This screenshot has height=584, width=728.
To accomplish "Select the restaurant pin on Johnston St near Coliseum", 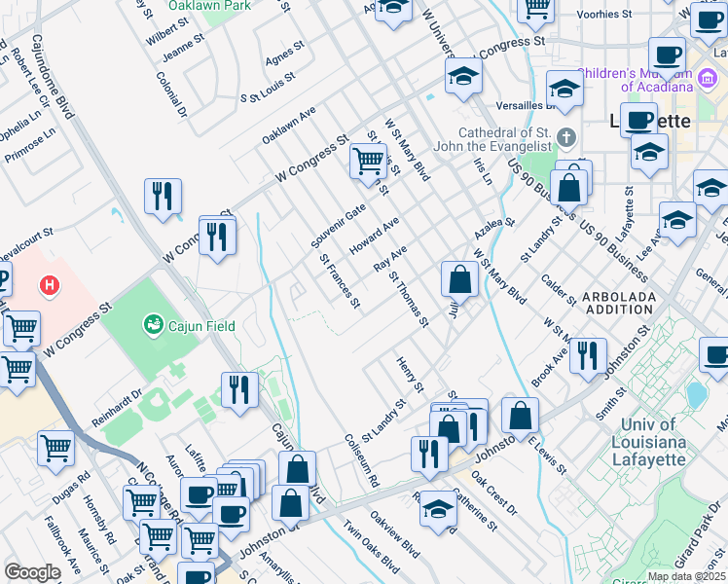I will [429, 457].
